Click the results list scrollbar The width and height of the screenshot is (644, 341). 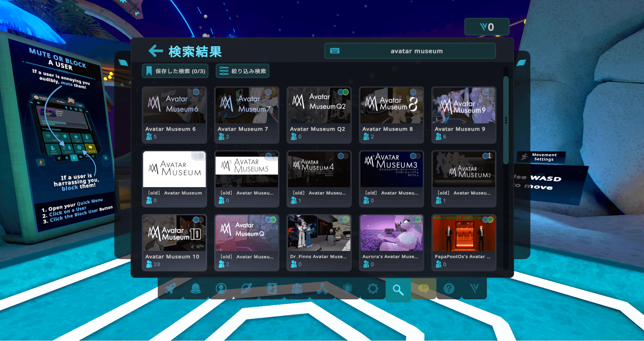click(506, 120)
